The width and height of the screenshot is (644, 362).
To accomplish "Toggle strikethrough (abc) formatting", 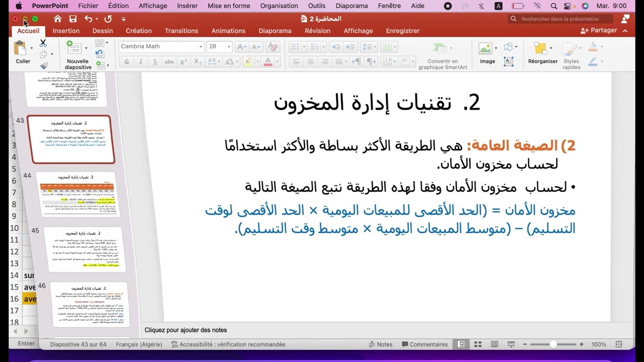I will (170, 62).
